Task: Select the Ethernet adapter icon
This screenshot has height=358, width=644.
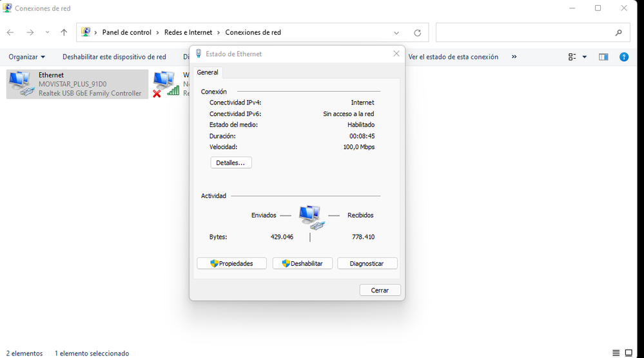Action: pyautogui.click(x=21, y=84)
